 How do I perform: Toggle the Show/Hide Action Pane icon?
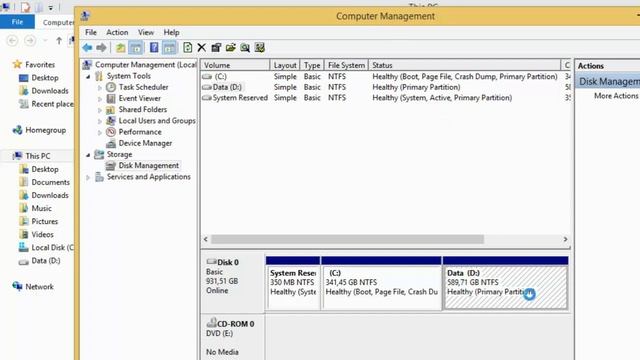coord(169,48)
